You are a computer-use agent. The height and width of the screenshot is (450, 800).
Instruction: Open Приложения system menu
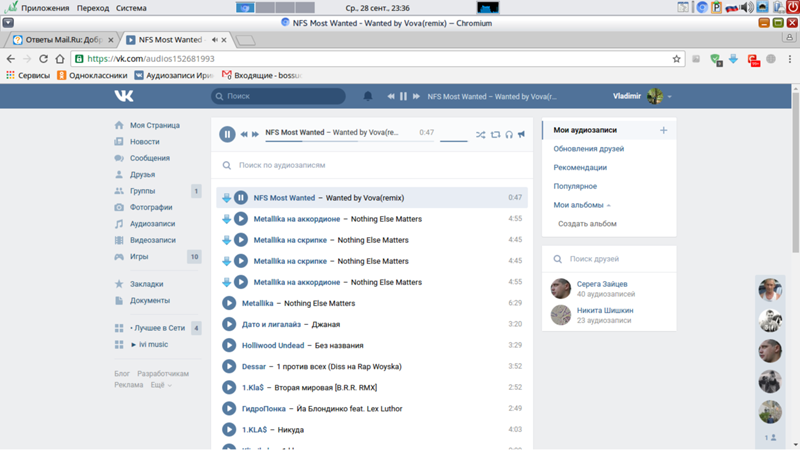pyautogui.click(x=45, y=8)
